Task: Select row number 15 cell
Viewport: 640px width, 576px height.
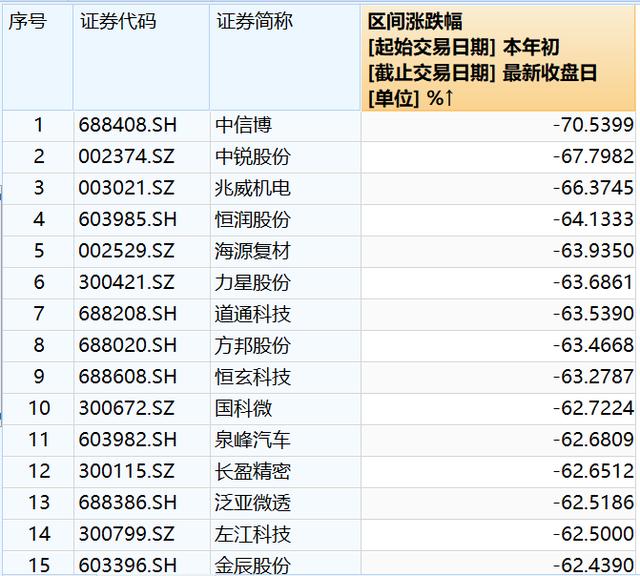Action: 38,564
